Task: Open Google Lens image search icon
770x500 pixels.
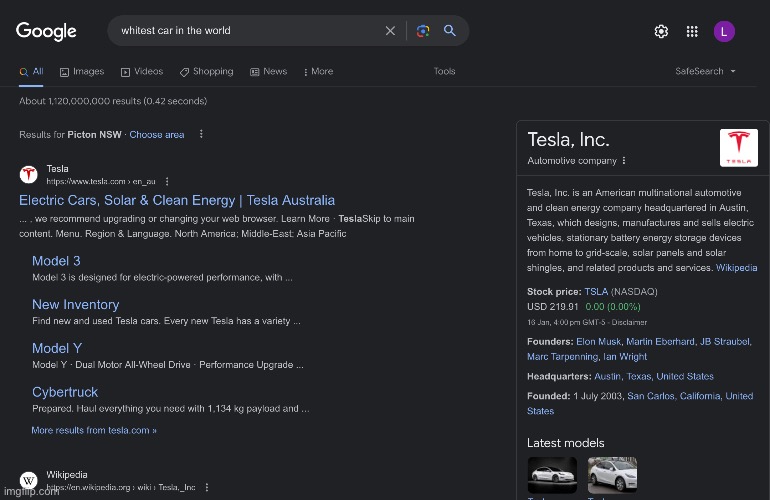Action: coord(423,31)
